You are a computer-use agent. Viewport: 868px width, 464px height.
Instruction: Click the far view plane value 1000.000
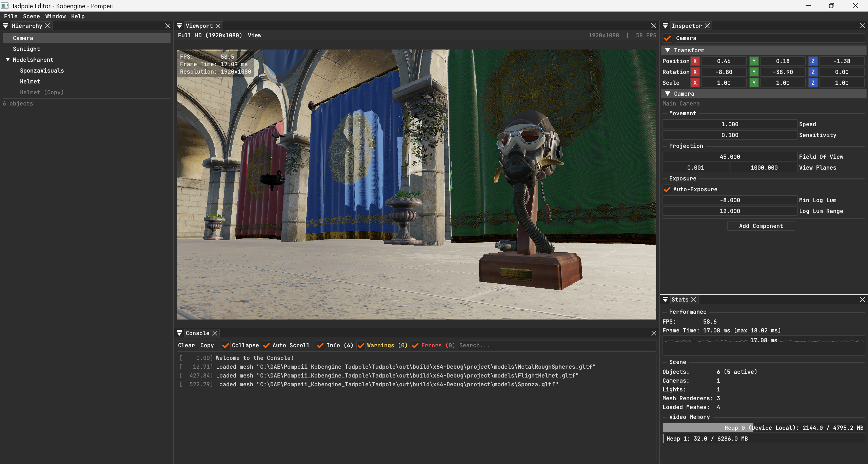pyautogui.click(x=764, y=168)
